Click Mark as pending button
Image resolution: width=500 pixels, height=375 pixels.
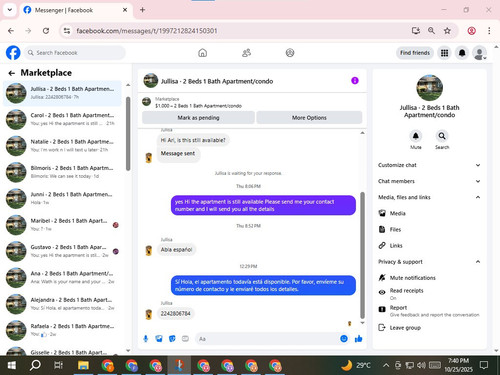[x=198, y=118]
